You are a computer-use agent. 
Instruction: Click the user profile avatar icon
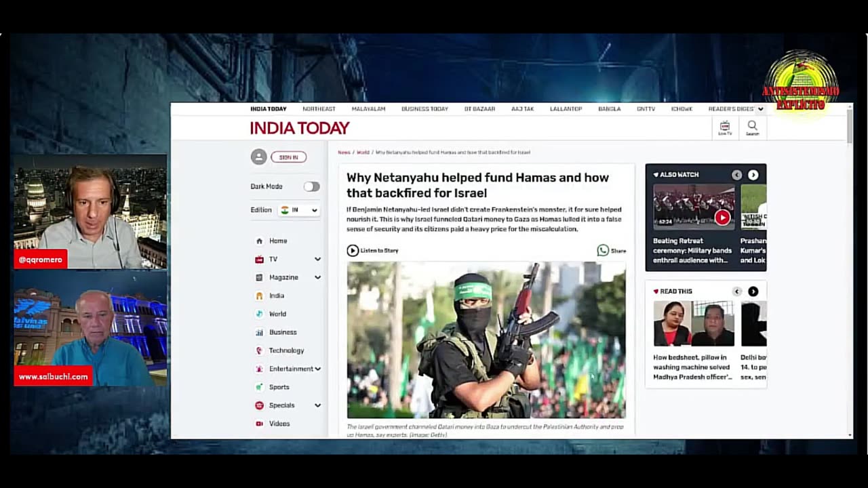tap(258, 157)
